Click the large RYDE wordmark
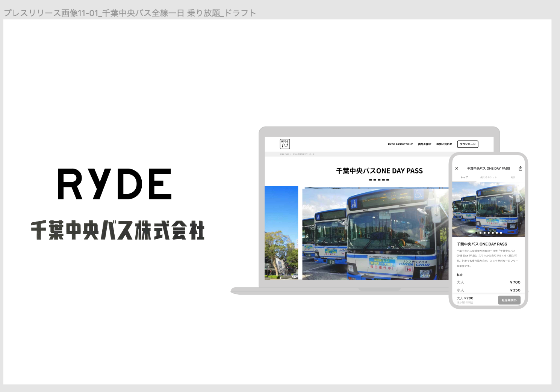560x392 pixels. point(115,184)
